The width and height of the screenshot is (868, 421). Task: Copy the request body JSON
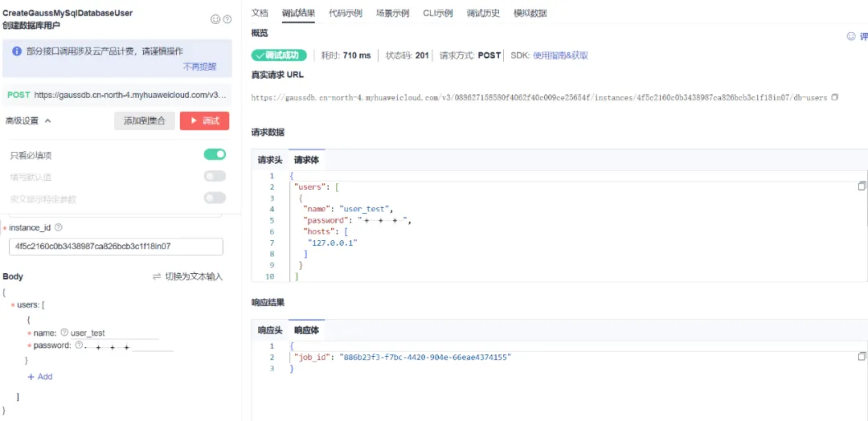(862, 186)
